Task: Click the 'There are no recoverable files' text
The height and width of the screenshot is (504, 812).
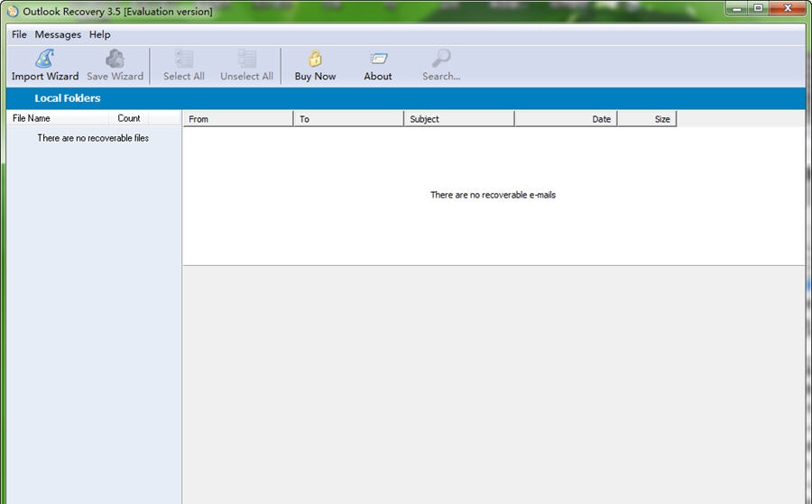Action: (x=93, y=138)
